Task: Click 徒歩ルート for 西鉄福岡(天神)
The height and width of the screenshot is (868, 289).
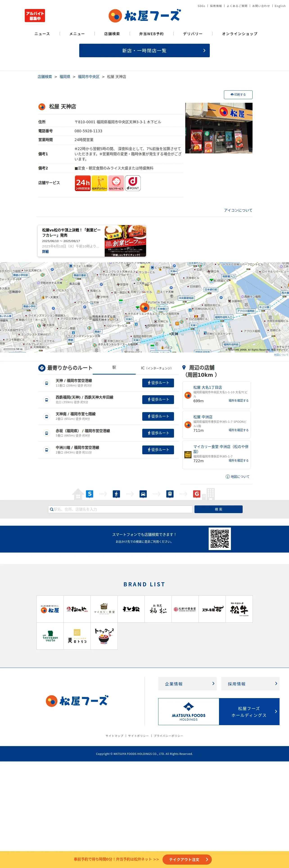Action: point(158,400)
